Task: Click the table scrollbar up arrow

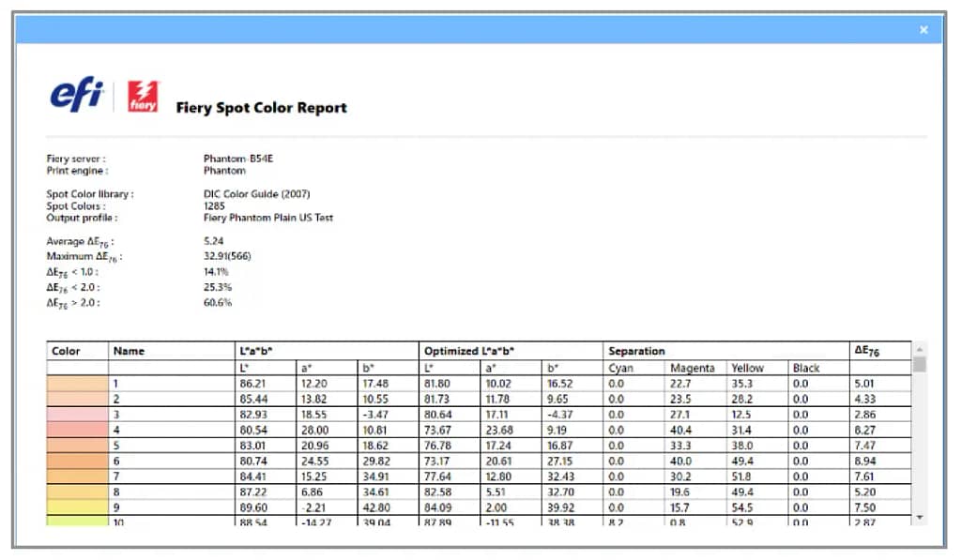Action: pos(920,349)
